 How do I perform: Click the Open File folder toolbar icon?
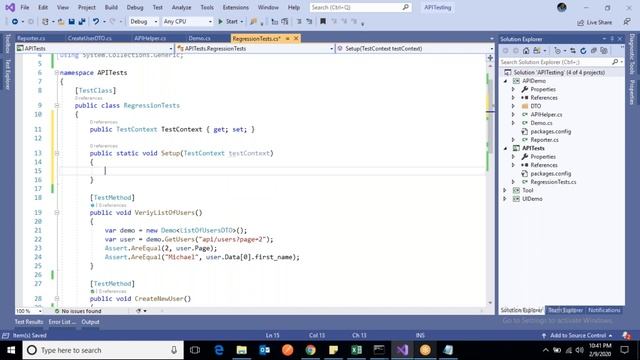(x=61, y=22)
